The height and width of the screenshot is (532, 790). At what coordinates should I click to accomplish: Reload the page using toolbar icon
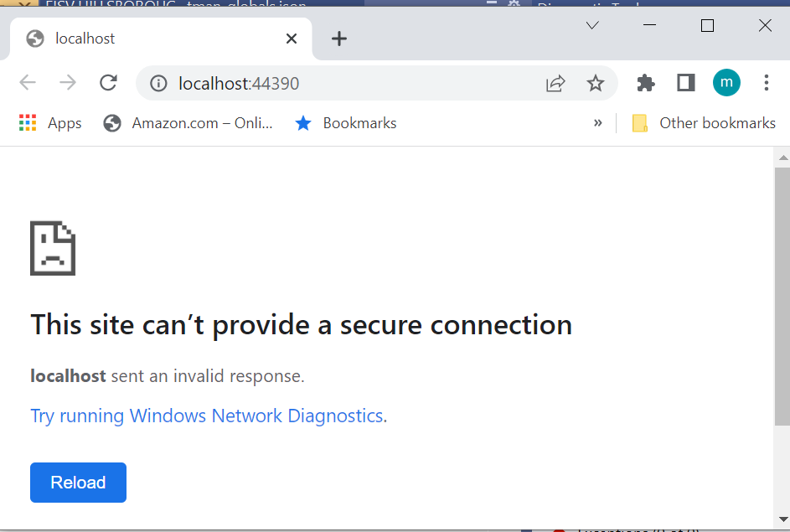click(108, 82)
